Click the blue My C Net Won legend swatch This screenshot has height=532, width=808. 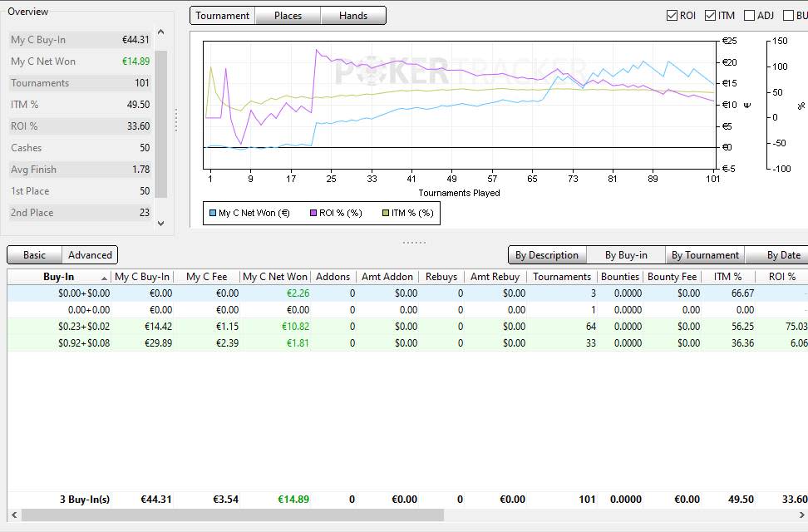pos(213,213)
